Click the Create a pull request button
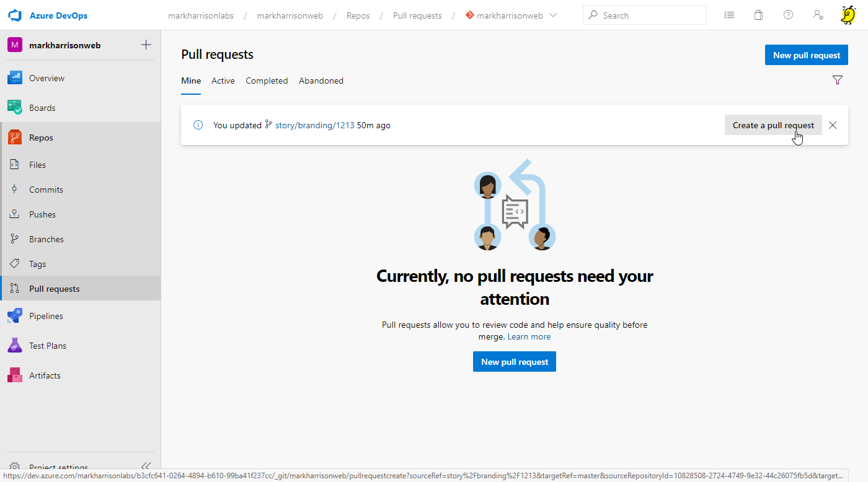Image resolution: width=868 pixels, height=482 pixels. point(773,125)
